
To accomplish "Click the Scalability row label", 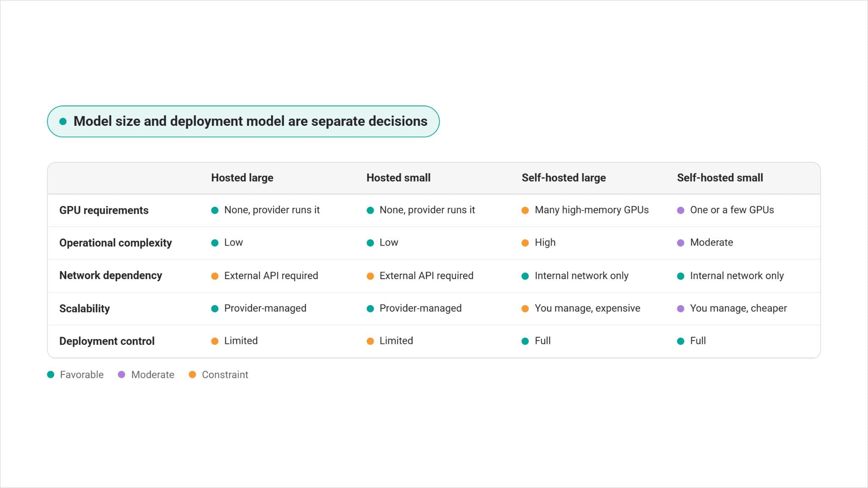I will tap(84, 308).
